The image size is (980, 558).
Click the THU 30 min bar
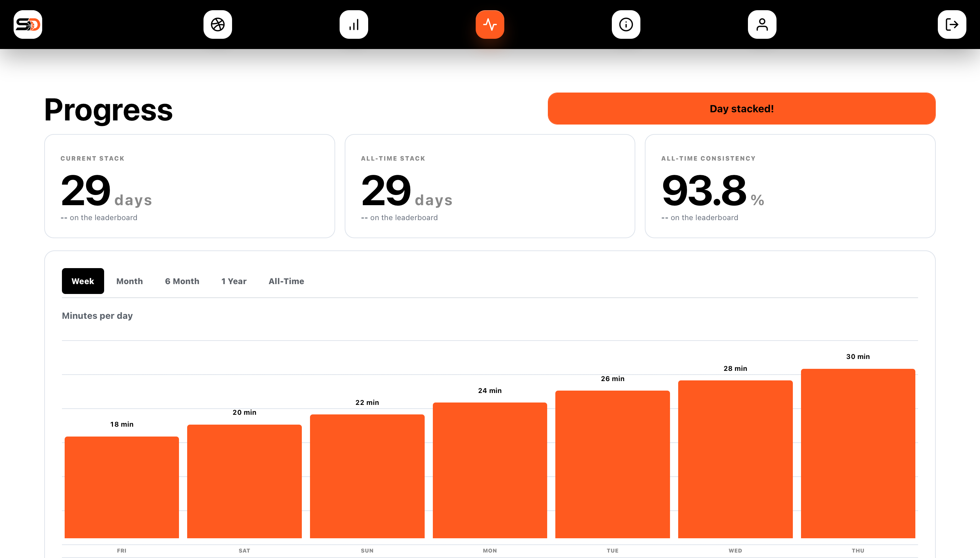click(858, 453)
